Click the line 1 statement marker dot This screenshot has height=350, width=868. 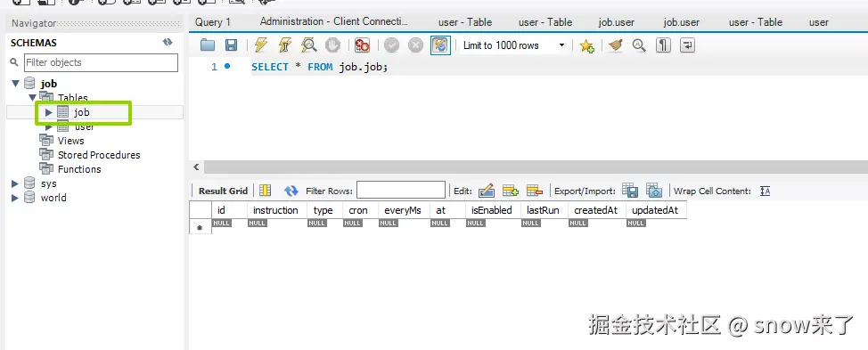coord(227,67)
